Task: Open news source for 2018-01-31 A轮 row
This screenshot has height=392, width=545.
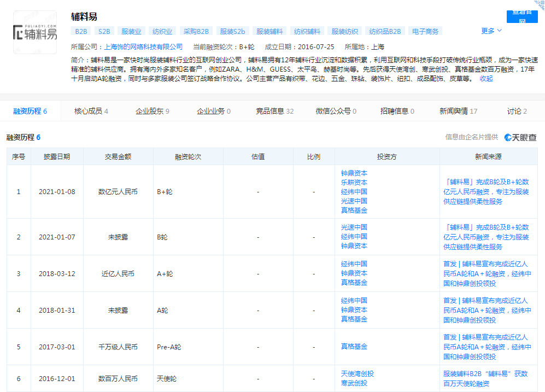Action: [487, 311]
